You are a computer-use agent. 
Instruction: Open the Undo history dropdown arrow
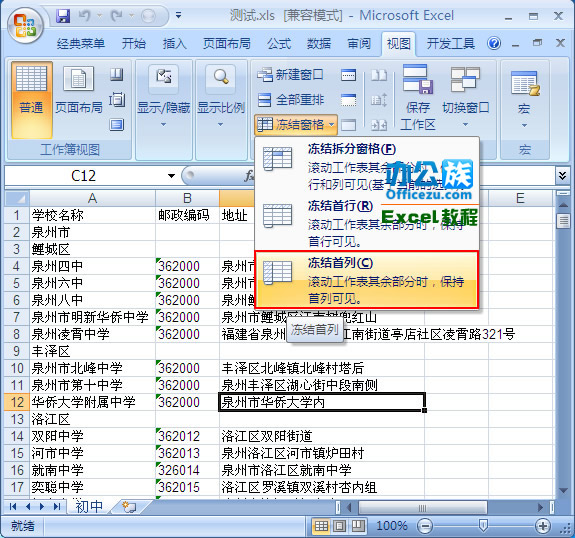pyautogui.click(x=100, y=15)
